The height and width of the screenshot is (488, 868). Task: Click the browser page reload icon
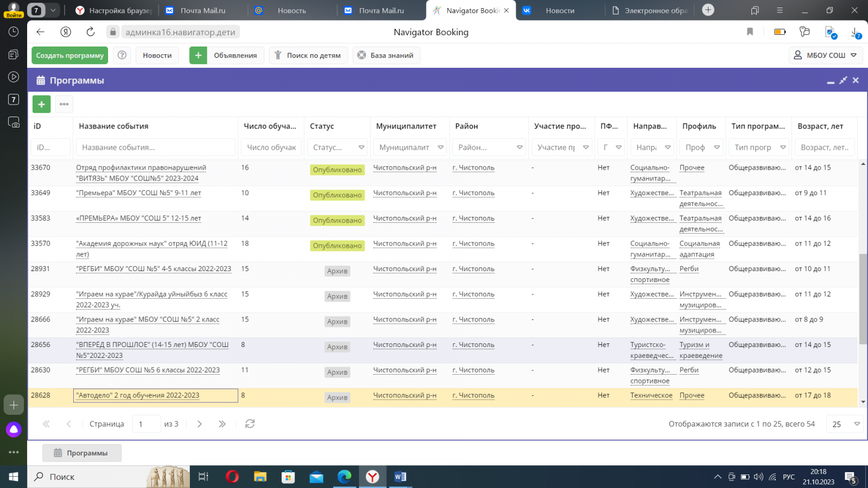[90, 32]
